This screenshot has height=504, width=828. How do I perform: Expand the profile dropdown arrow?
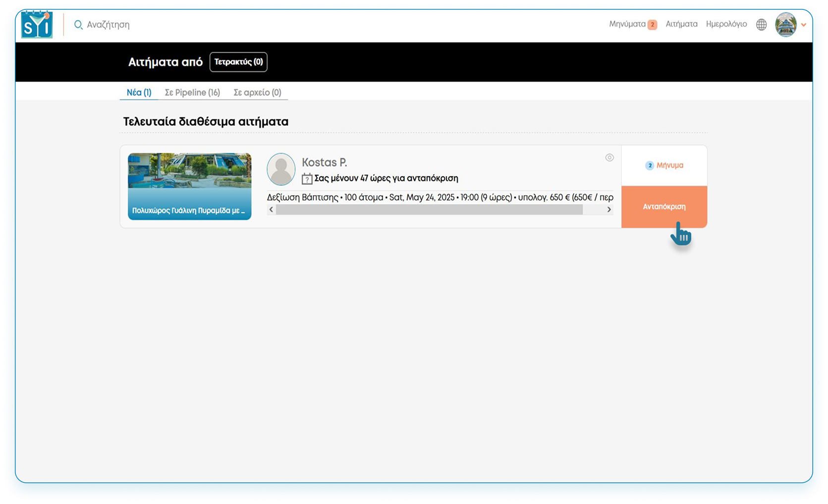(804, 25)
